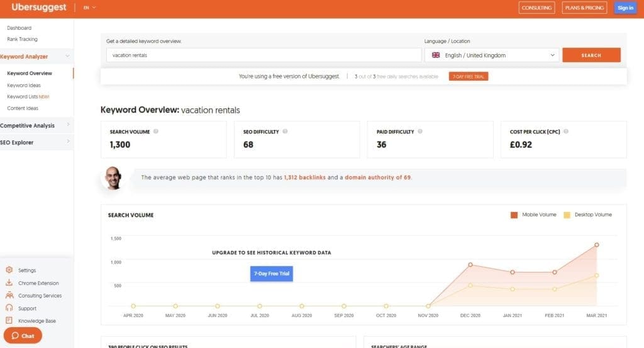
Task: Click the blue 7-Day Free Trial chart button
Action: pos(272,274)
